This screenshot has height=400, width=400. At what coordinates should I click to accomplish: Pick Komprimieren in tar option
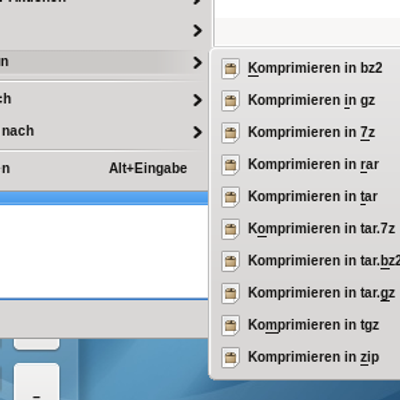tap(306, 197)
